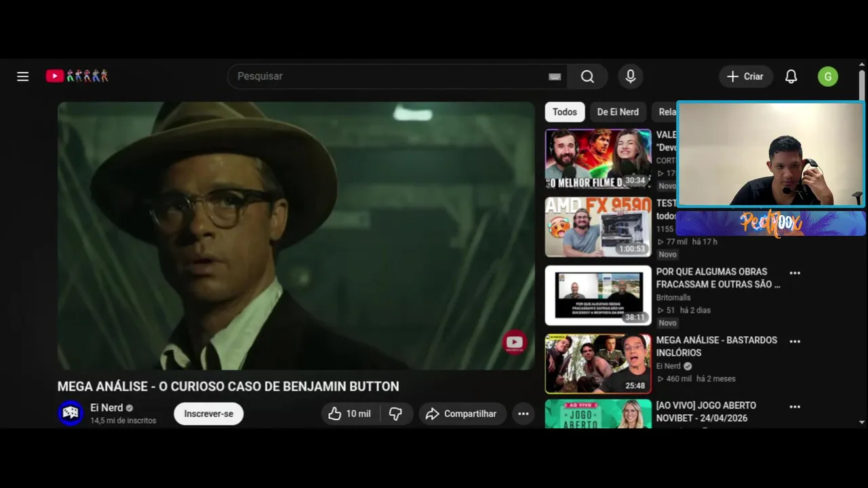
Task: Open the 30:34 recommended video thumbnail
Action: pyautogui.click(x=598, y=159)
